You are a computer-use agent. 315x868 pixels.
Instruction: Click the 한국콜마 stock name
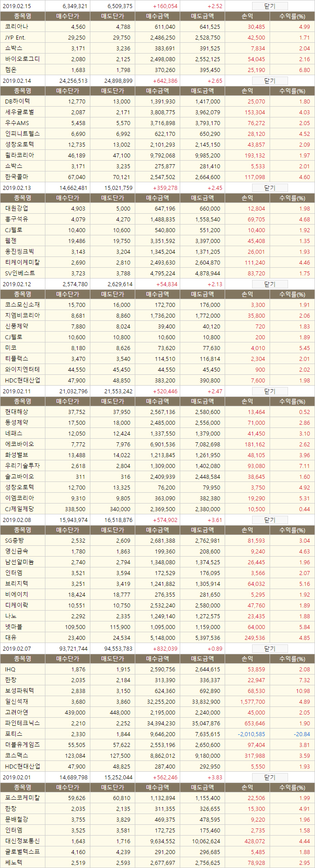(x=17, y=177)
